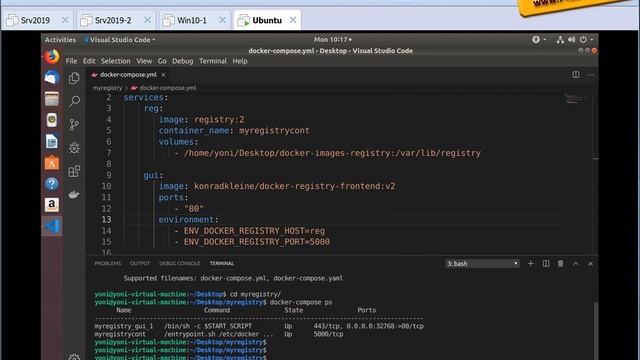Open editor More Actions ellipsis

(591, 75)
